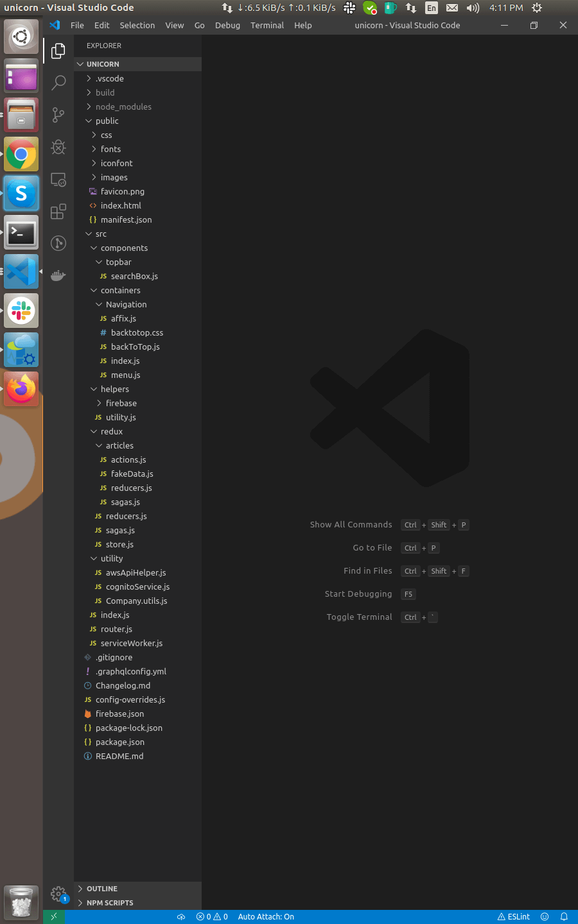Open the Edit menu
This screenshot has height=924, width=578.
101,25
